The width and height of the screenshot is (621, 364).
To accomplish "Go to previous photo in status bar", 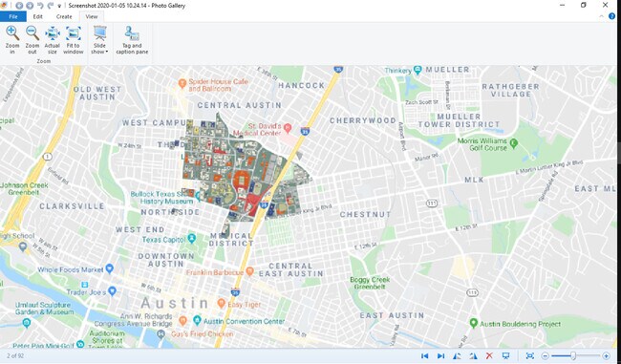I will tap(424, 356).
